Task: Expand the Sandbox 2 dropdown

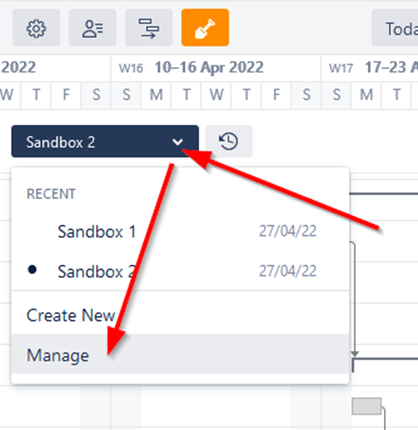Action: pyautogui.click(x=105, y=141)
